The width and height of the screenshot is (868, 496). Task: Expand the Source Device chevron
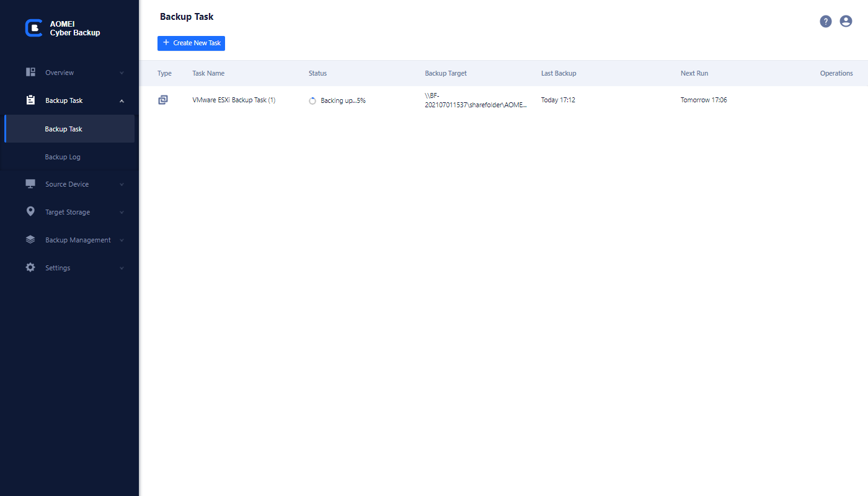pos(122,185)
